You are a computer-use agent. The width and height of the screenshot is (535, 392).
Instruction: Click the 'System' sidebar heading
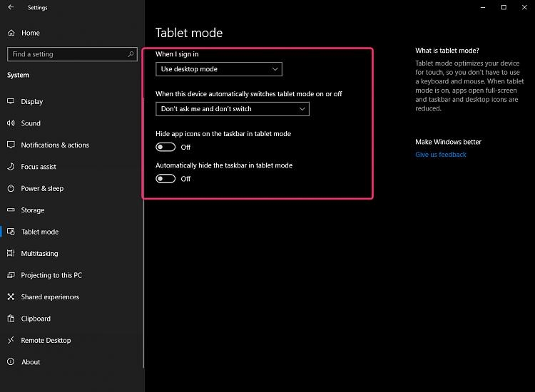point(18,75)
